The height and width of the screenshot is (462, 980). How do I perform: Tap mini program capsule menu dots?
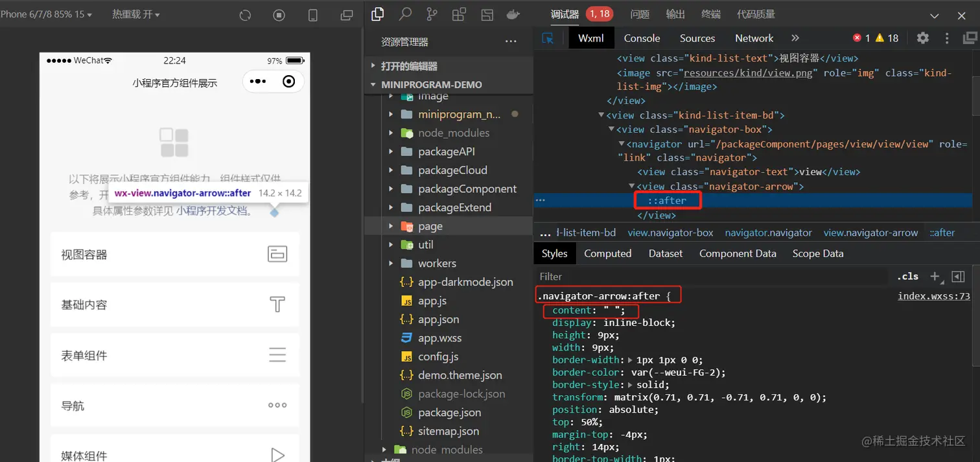(x=258, y=82)
